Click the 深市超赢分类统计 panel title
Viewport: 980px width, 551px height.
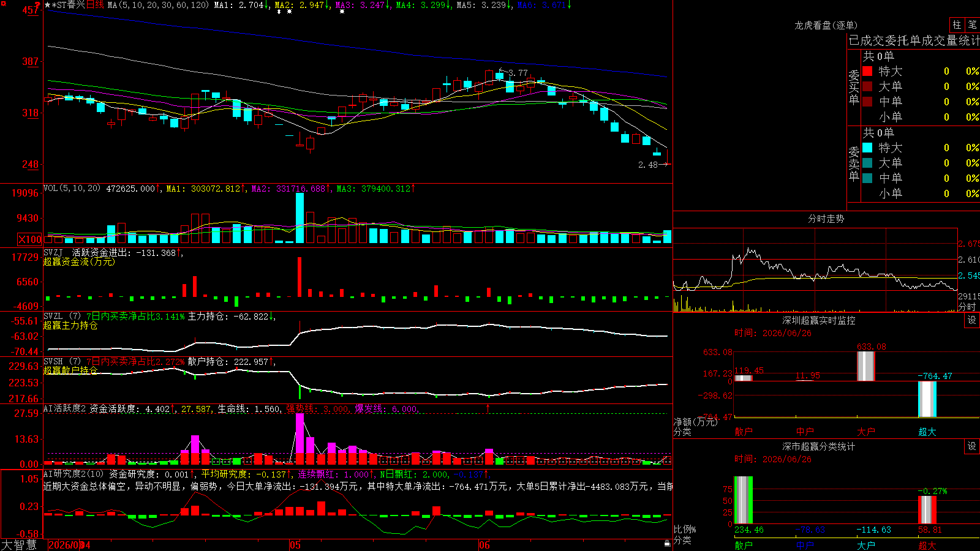point(819,446)
